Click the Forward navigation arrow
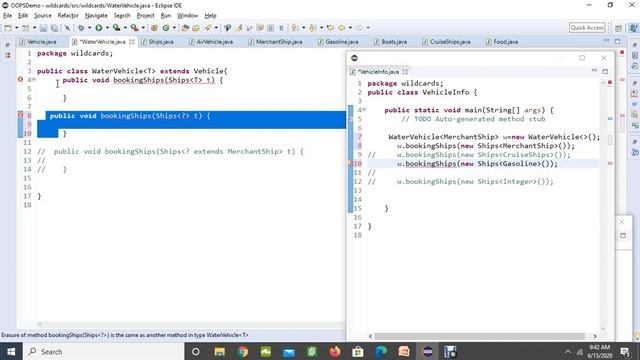 [x=359, y=28]
